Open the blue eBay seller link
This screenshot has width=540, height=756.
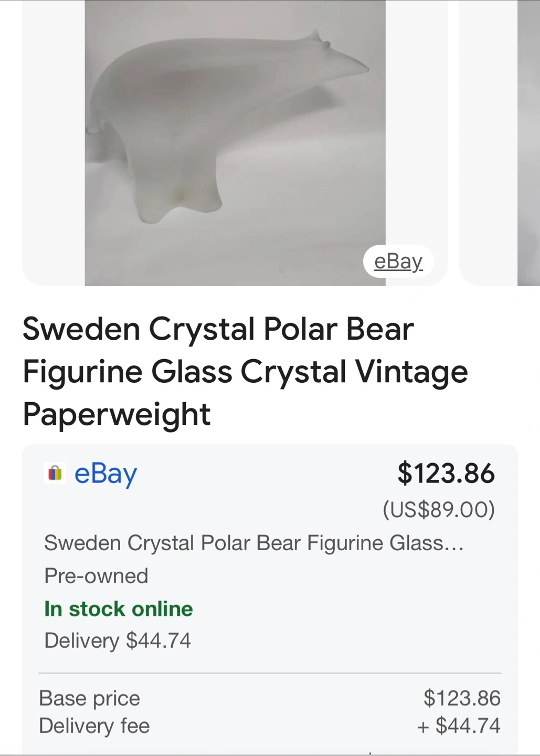point(105,474)
